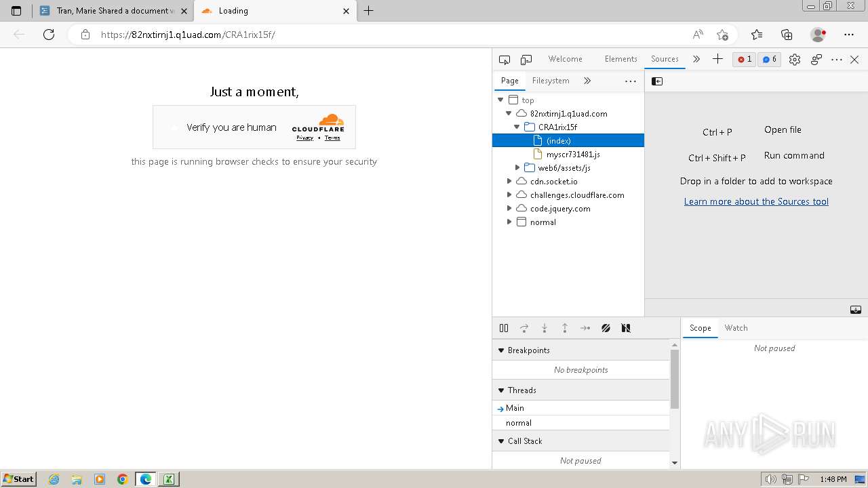Open Learn more about the Sources tool link
Screen dimensions: 868x488
point(756,201)
